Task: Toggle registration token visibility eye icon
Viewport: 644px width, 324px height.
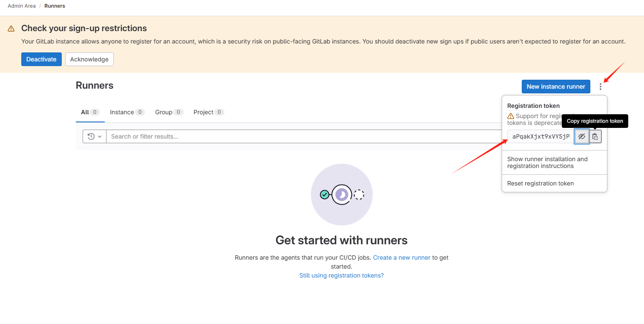Action: click(x=582, y=137)
